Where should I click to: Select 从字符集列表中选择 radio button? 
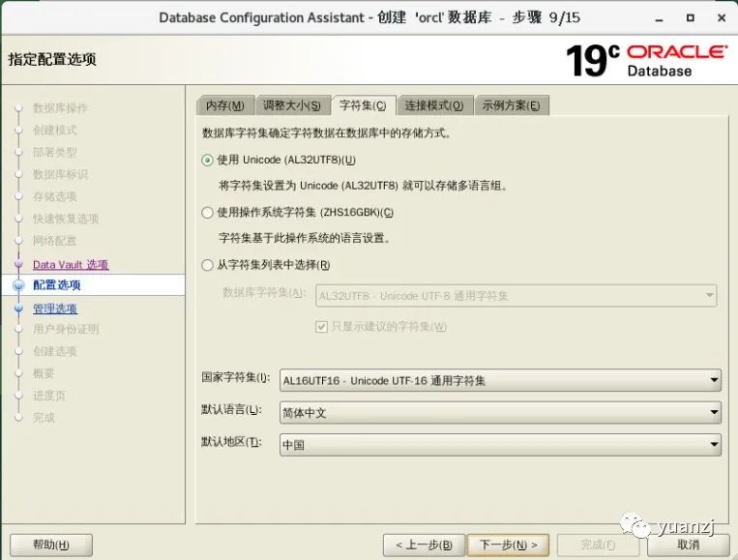[x=207, y=265]
